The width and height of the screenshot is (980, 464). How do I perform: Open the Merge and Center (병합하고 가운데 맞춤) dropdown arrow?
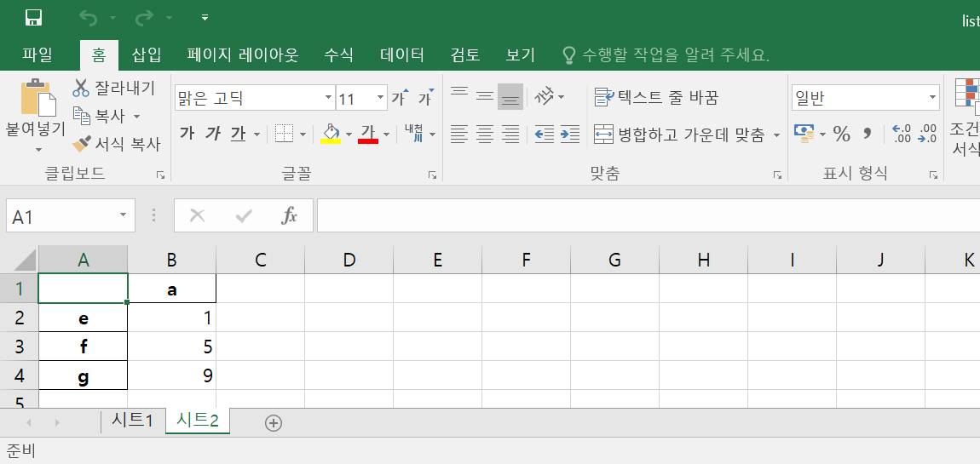point(776,135)
